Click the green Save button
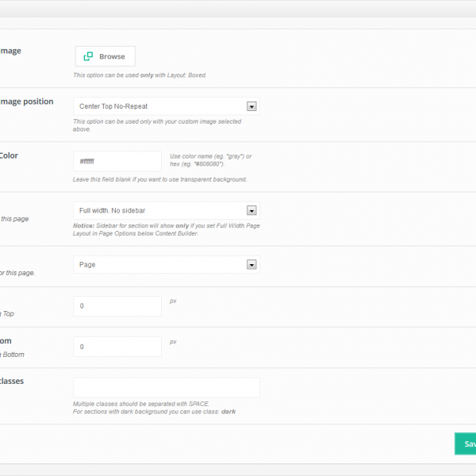Viewport: 476px width, 476px height. pos(465,444)
